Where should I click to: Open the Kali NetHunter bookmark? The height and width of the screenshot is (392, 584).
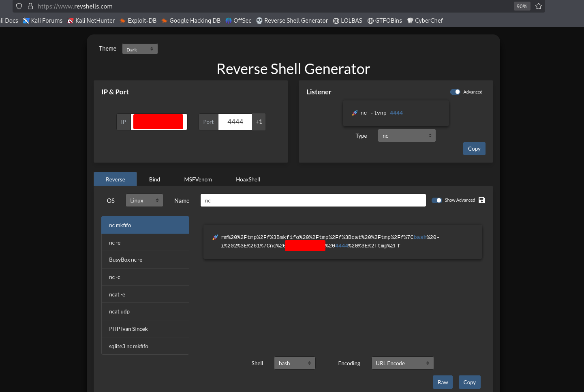tap(91, 21)
